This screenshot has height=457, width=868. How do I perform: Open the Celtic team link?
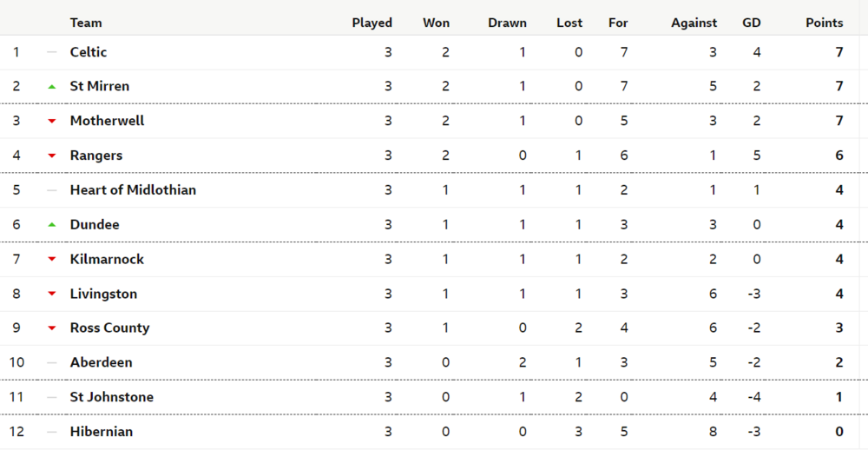89,52
